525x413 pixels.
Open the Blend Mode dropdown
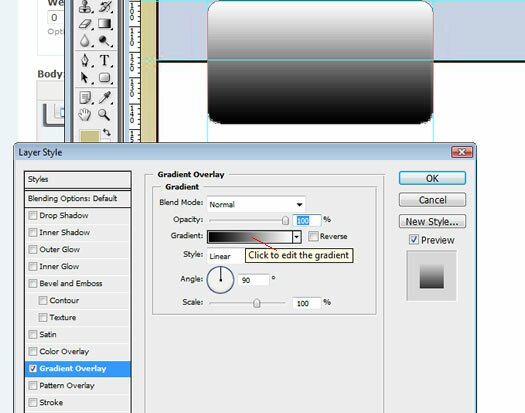[256, 204]
